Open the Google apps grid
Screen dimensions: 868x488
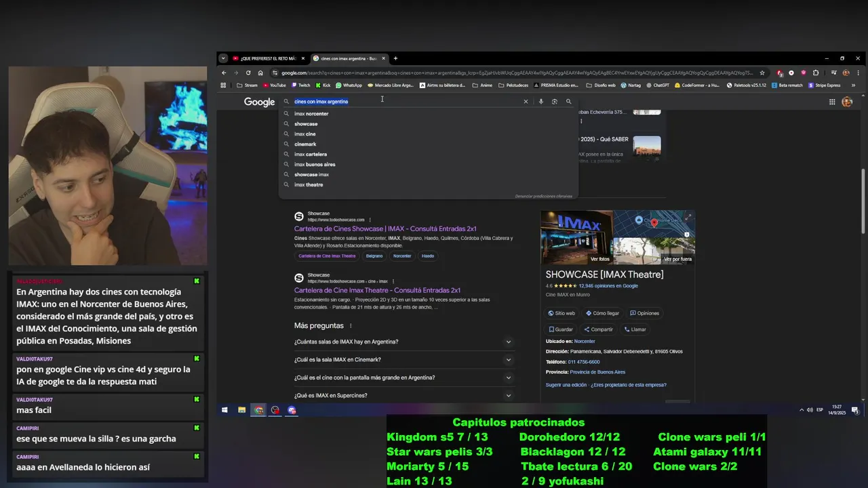(x=832, y=102)
